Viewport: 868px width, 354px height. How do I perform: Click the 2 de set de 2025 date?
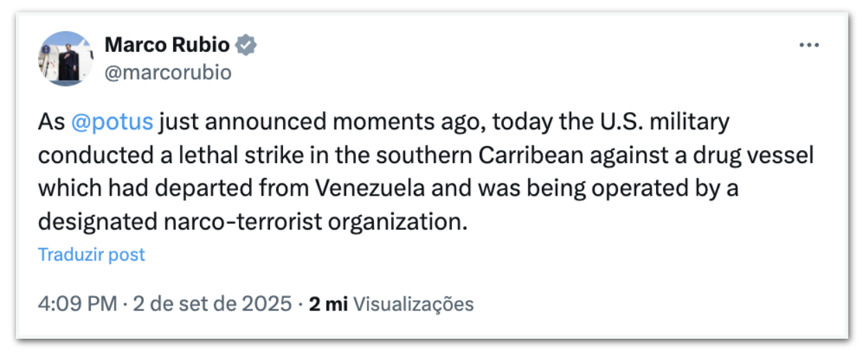tap(210, 304)
